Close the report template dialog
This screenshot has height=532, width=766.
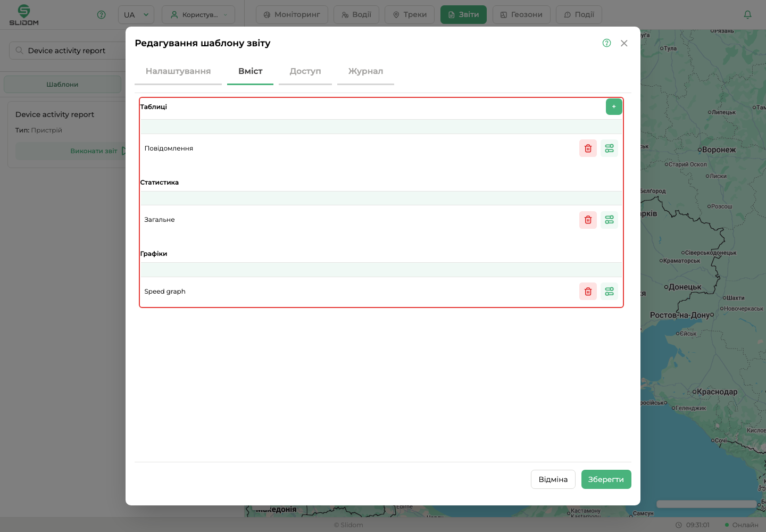click(624, 43)
